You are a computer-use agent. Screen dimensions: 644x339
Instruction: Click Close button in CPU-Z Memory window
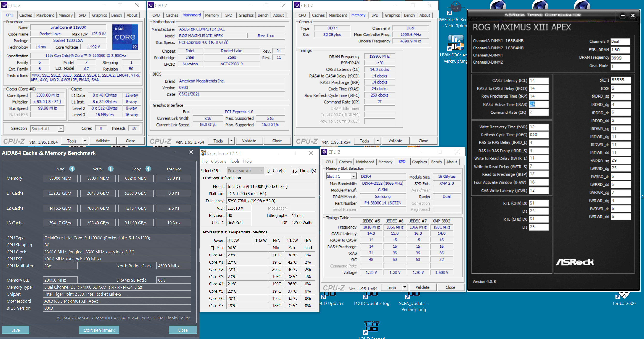423,141
